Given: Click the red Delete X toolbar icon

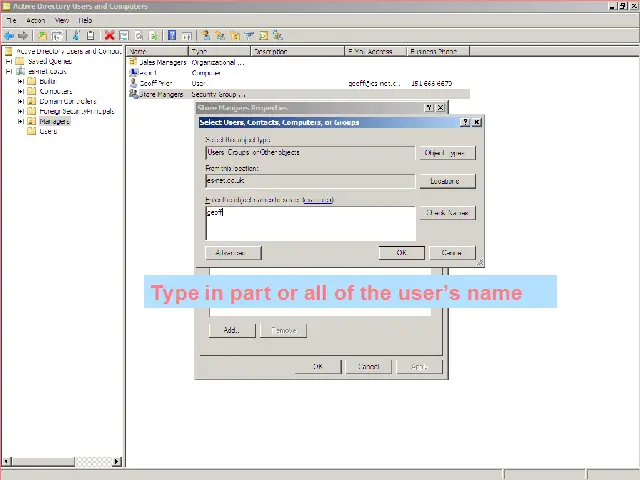Looking at the screenshot, I should pyautogui.click(x=110, y=35).
